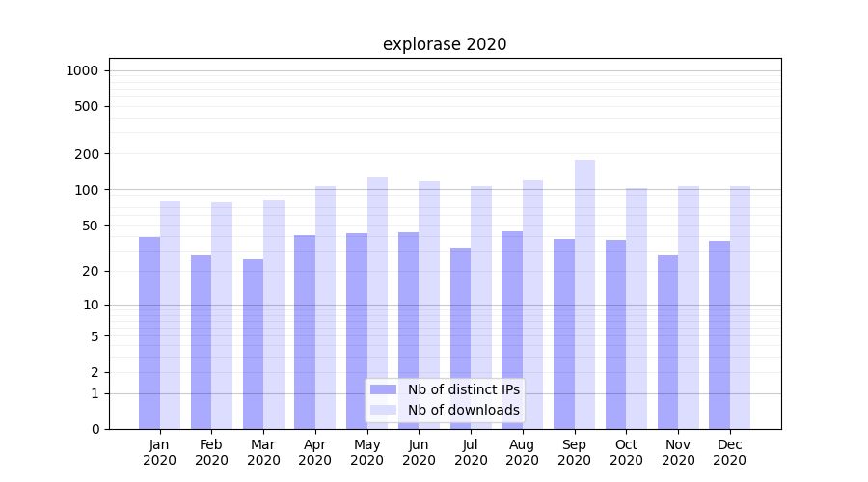Select the Jan 2020 distinct IPs bar
868x482 pixels.
point(149,333)
